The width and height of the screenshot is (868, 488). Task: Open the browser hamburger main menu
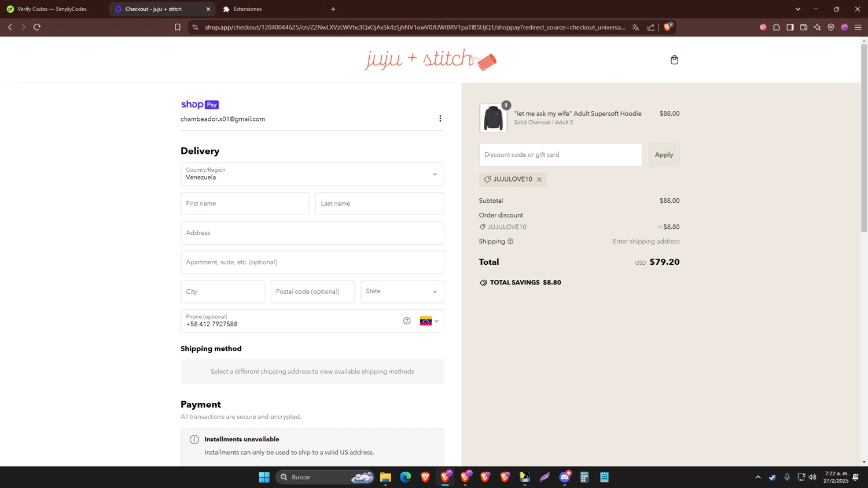pos(858,27)
